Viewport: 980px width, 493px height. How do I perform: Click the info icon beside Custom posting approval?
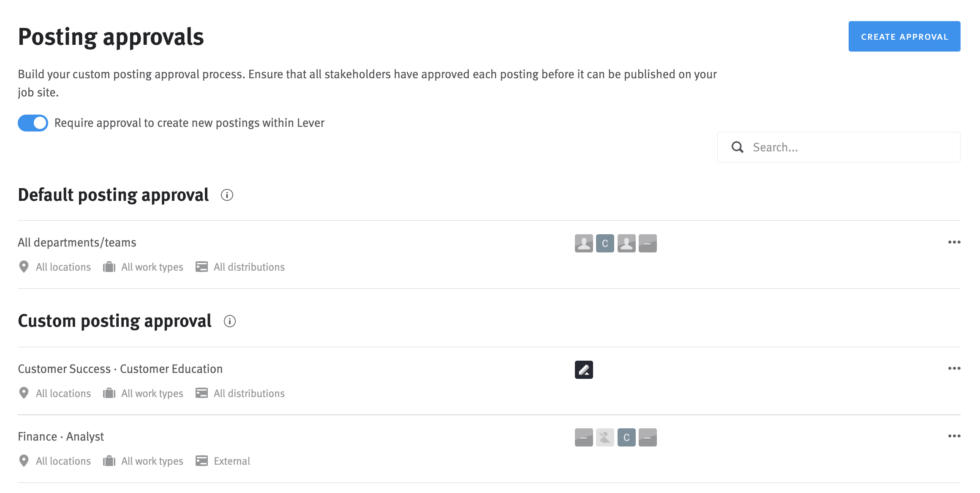point(230,321)
